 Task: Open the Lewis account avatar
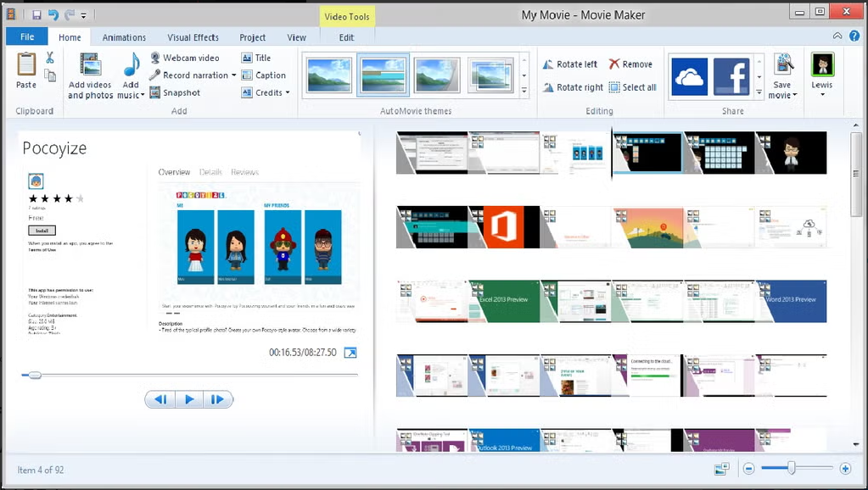[x=822, y=64]
